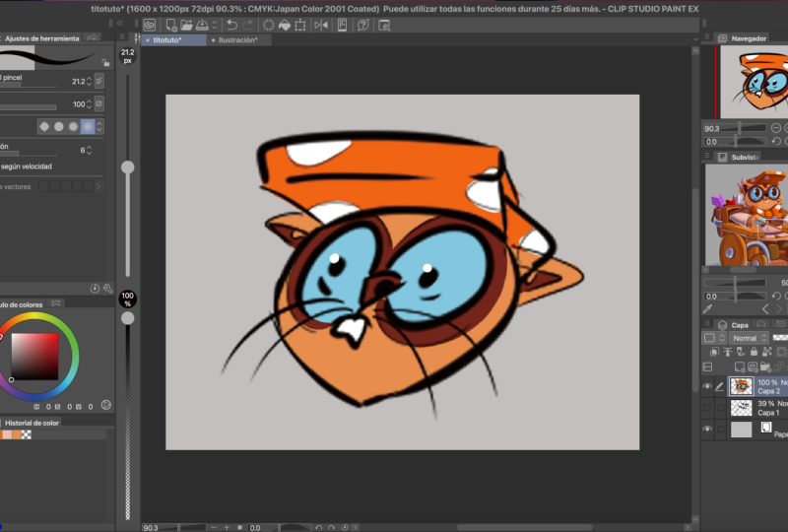Toggle the lock layer padlock icon
This screenshot has width=788, height=532.
(754, 352)
